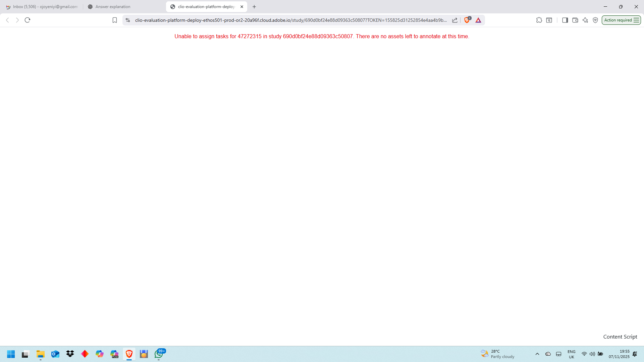Open a new browser tab
Image resolution: width=644 pixels, height=362 pixels.
pos(254,7)
